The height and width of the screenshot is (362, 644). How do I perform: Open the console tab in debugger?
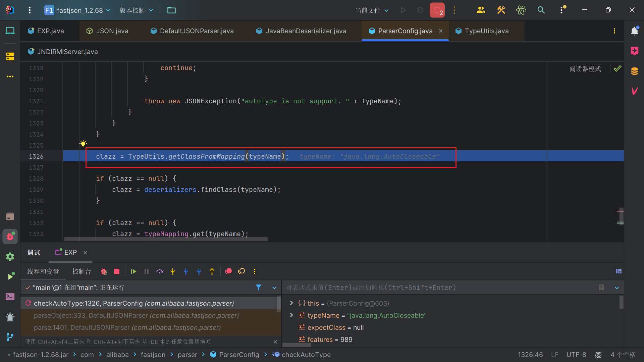click(x=82, y=271)
